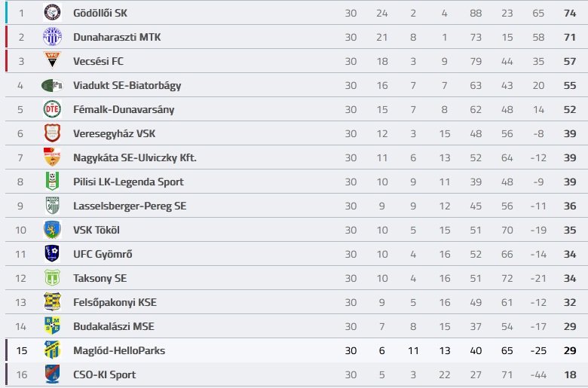Click the Pilisi LK-Legenda Sport badge

click(x=52, y=181)
